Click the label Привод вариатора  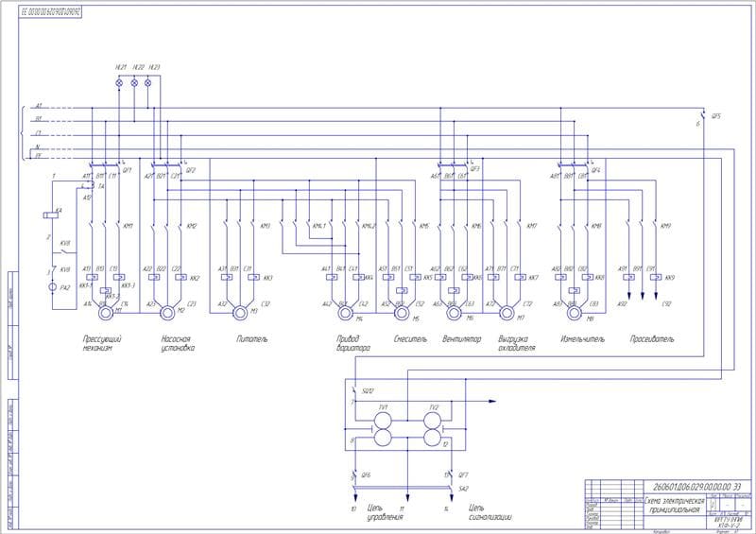click(x=353, y=343)
